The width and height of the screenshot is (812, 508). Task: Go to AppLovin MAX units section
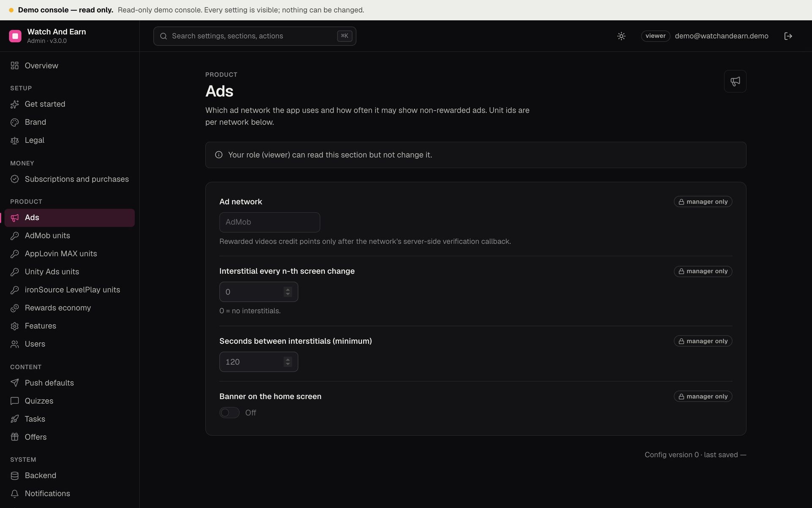pyautogui.click(x=70, y=254)
